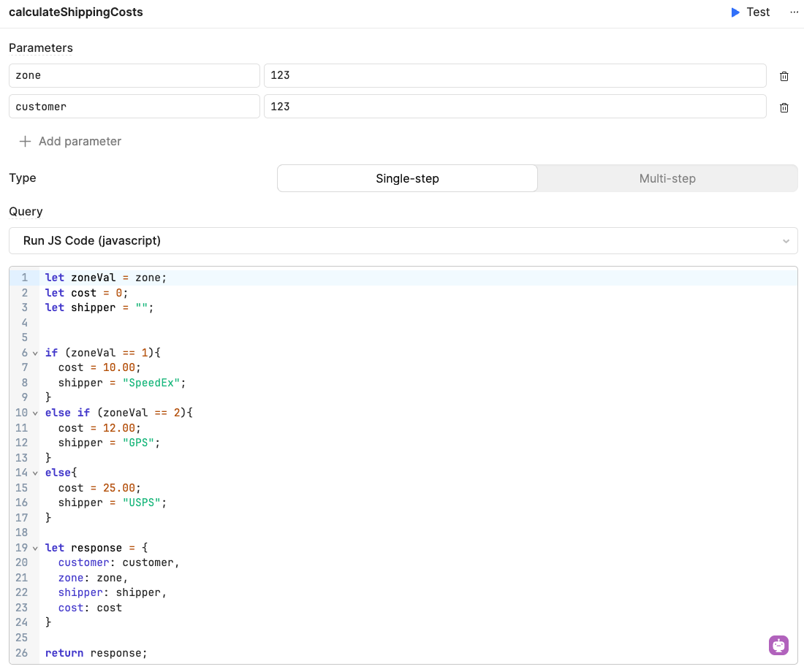The width and height of the screenshot is (804, 672).
Task: Click the 12.00 cost value on line 11
Action: pyautogui.click(x=119, y=428)
